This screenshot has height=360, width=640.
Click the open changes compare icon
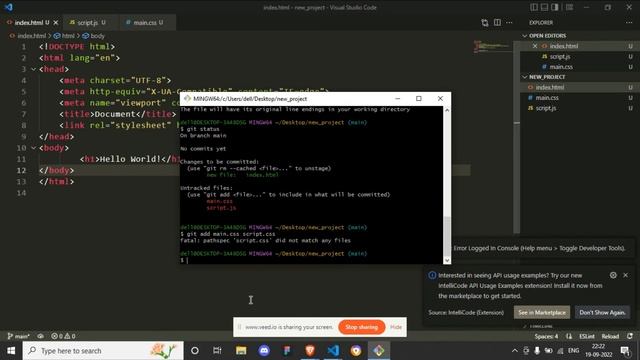[x=484, y=22]
